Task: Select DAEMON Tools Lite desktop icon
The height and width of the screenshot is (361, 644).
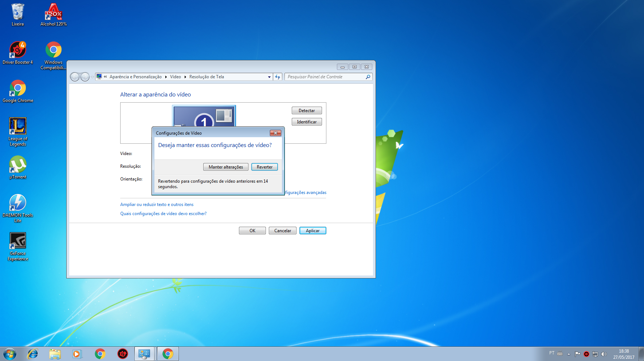Action: click(x=17, y=208)
